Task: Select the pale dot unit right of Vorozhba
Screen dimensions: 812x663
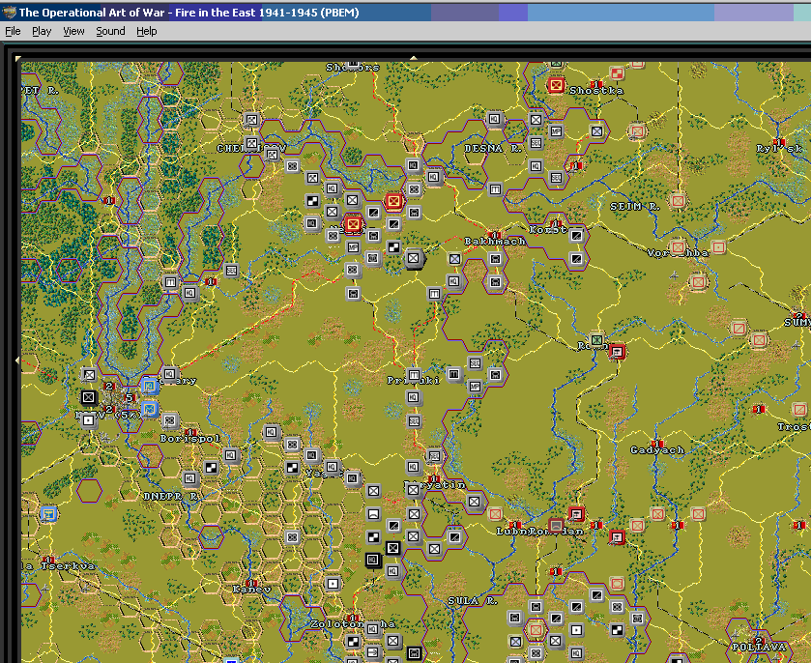Action: 718,247
